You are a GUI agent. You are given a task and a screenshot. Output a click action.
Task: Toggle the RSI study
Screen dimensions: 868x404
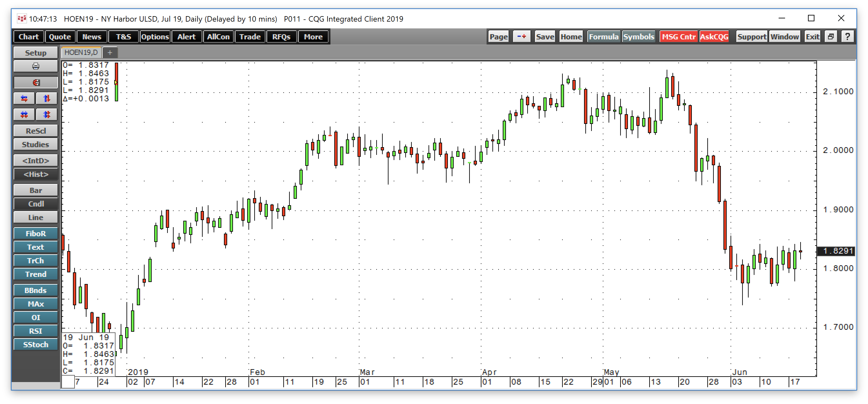[x=35, y=331]
